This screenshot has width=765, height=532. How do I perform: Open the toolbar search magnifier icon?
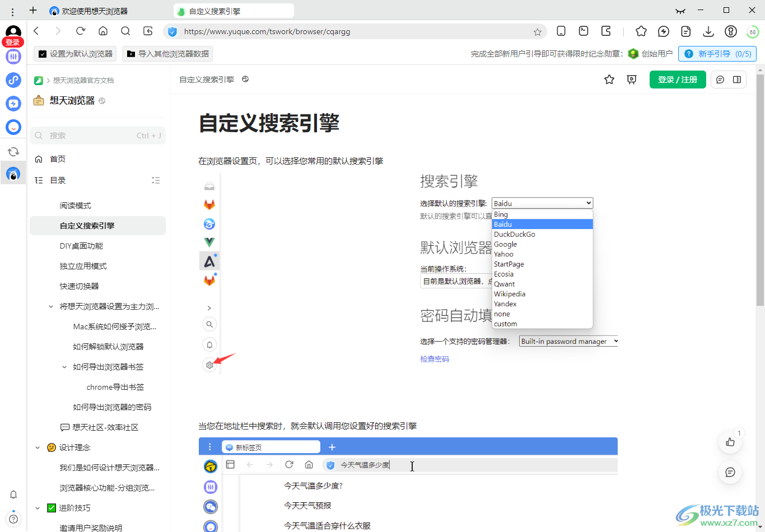125,31
